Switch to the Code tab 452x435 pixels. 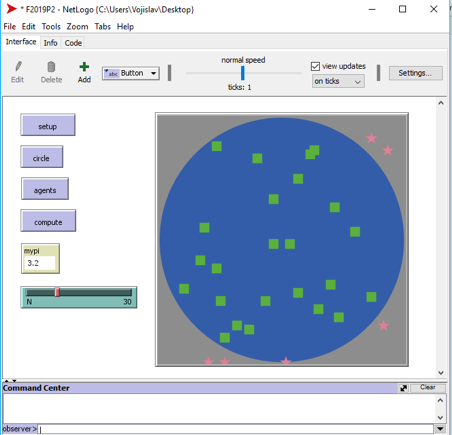[73, 43]
